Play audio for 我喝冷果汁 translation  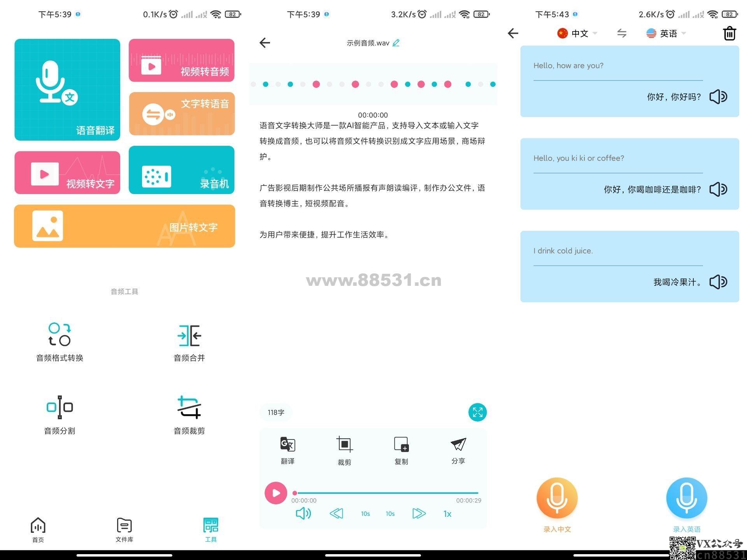(718, 282)
